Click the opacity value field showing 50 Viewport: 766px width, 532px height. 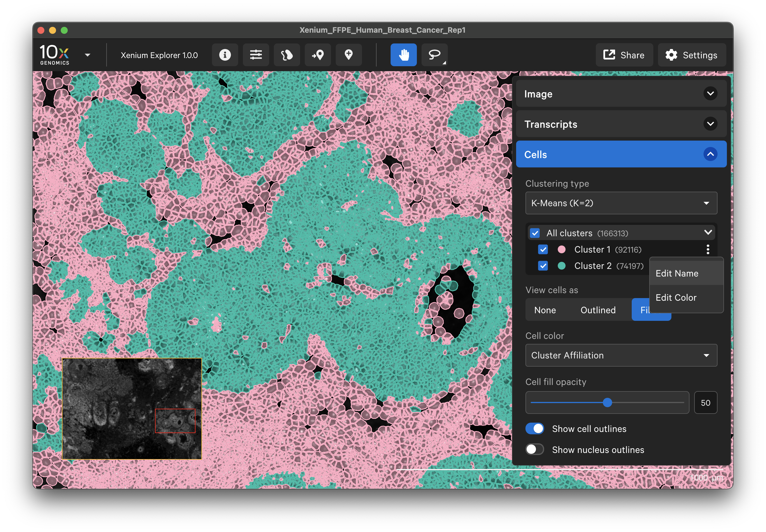(705, 403)
